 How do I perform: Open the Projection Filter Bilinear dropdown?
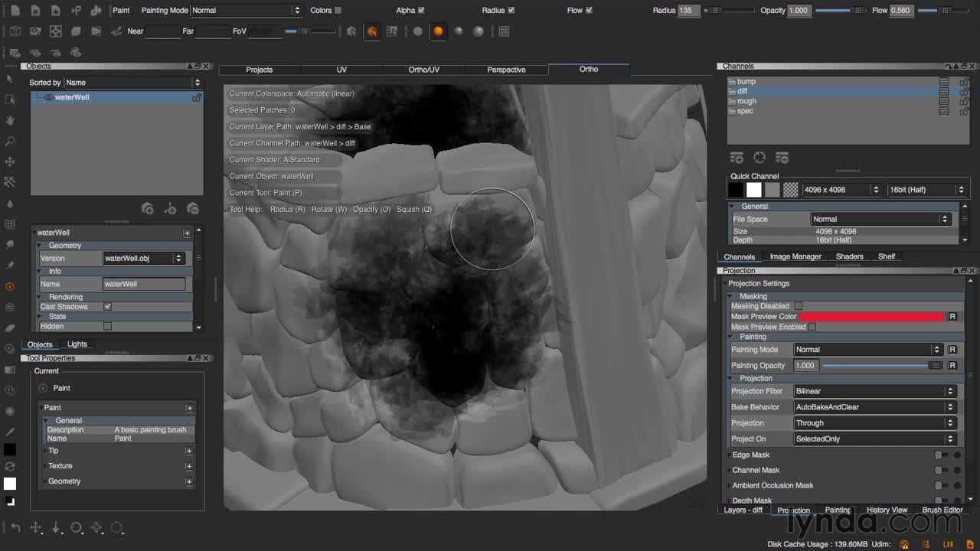point(874,391)
